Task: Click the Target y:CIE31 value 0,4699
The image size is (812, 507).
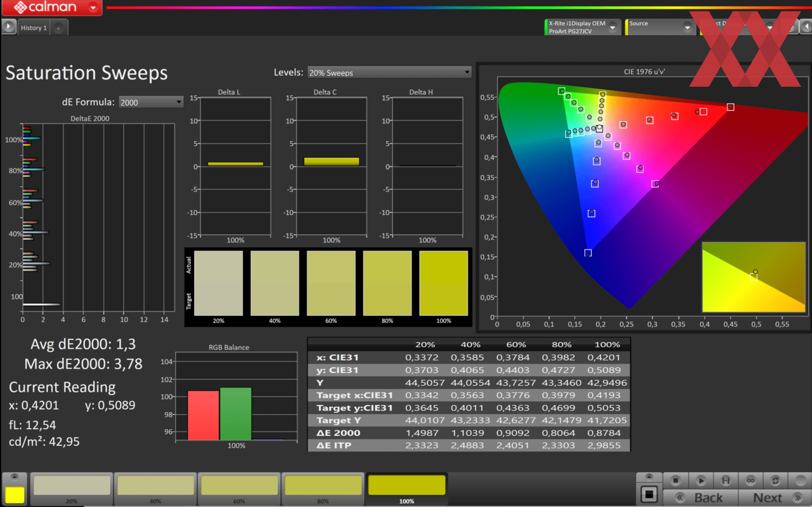Action: click(558, 408)
